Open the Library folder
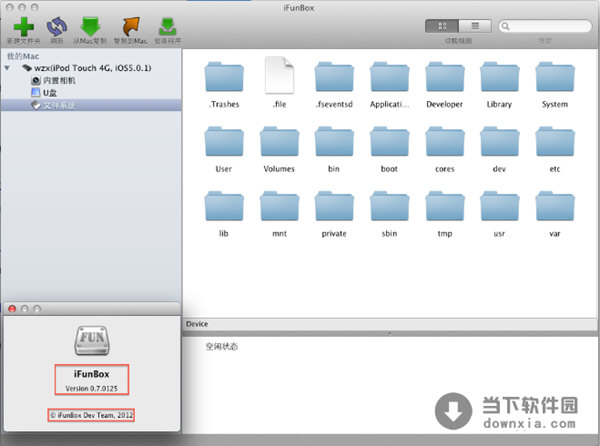 499,77
